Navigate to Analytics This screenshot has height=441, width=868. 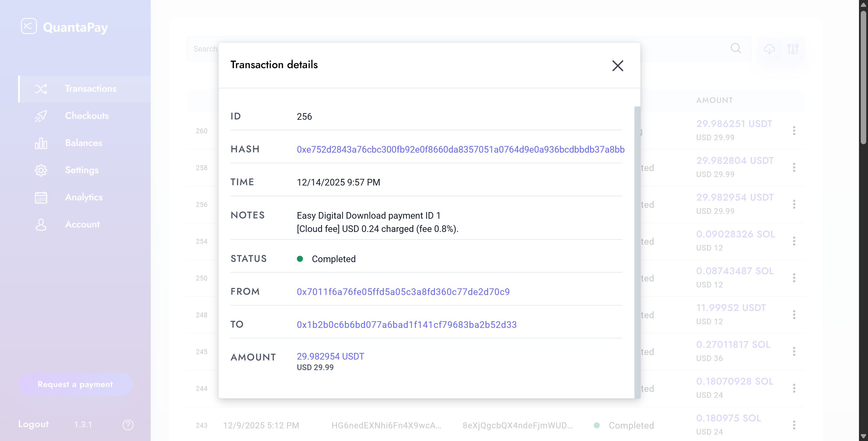[x=84, y=197]
